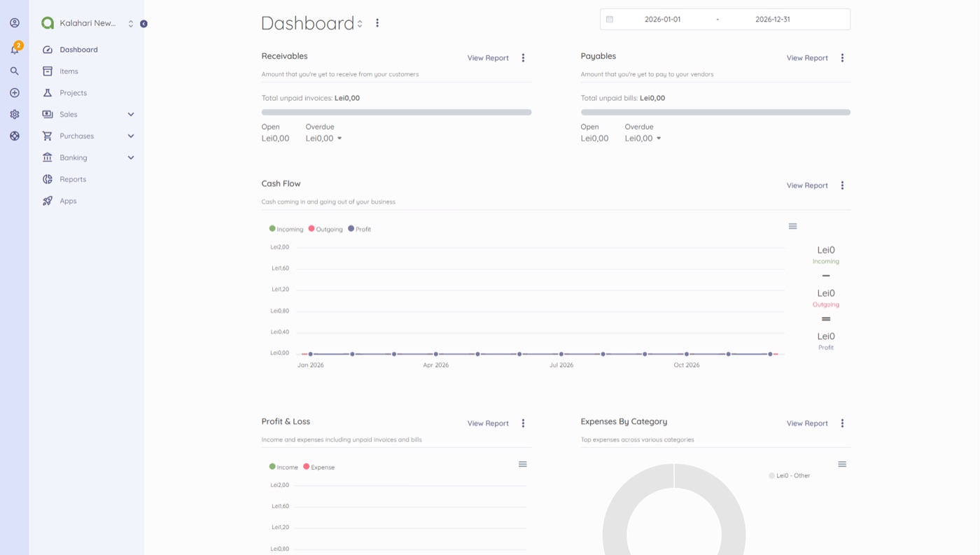Open the user profile icon
Viewport: 980px width, 555px height.
click(x=15, y=23)
